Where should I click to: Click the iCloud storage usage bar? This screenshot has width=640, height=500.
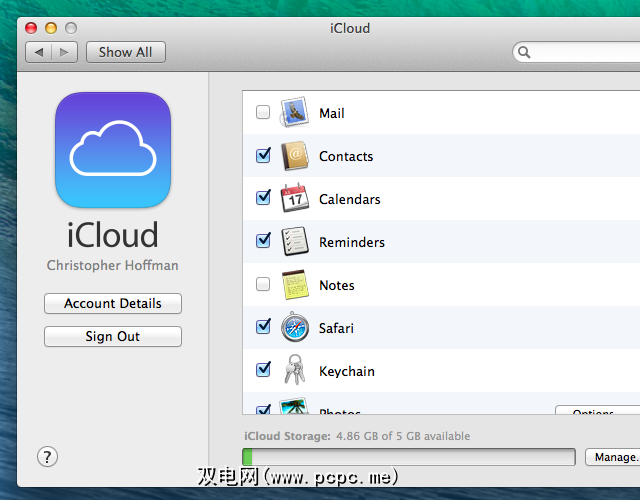409,457
